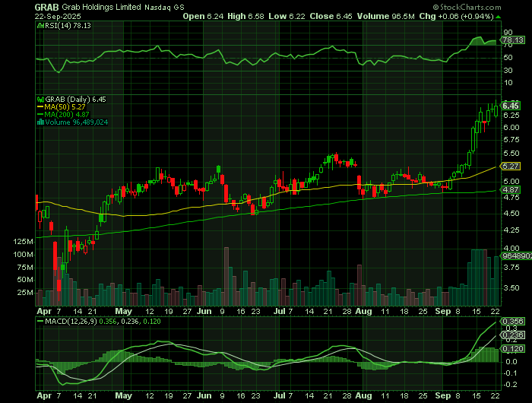532x403 pixels.
Task: Click the MACD(12,26,9) legend text
Action: click(71, 321)
